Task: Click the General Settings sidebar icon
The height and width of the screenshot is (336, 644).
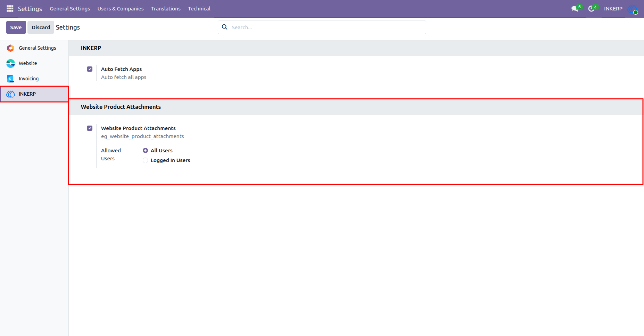Action: pyautogui.click(x=11, y=48)
